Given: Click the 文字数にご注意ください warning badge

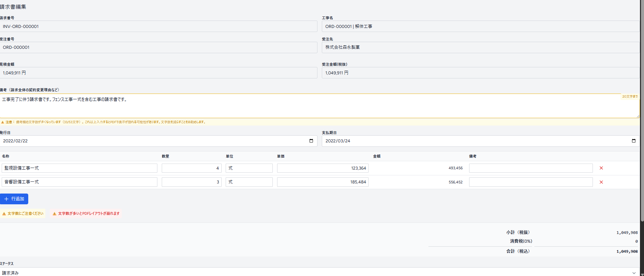Looking at the screenshot, I should tap(23, 213).
